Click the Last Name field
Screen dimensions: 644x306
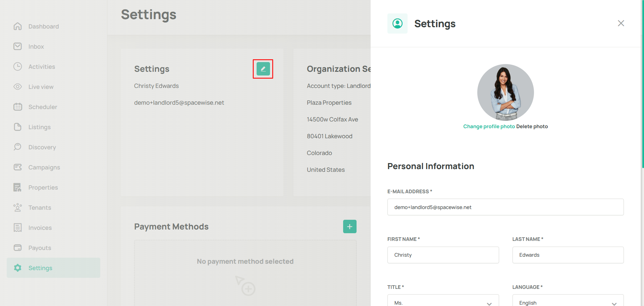[x=568, y=255]
